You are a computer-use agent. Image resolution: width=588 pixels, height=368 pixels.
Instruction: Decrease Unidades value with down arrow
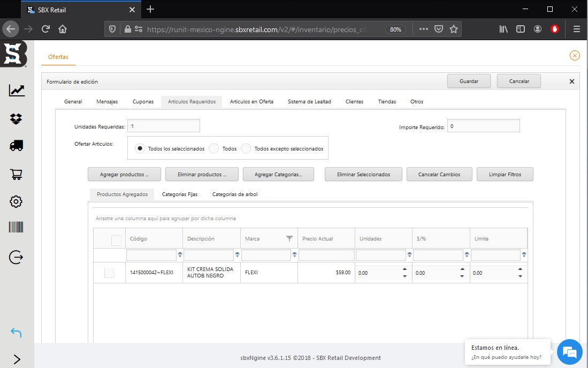tap(404, 276)
